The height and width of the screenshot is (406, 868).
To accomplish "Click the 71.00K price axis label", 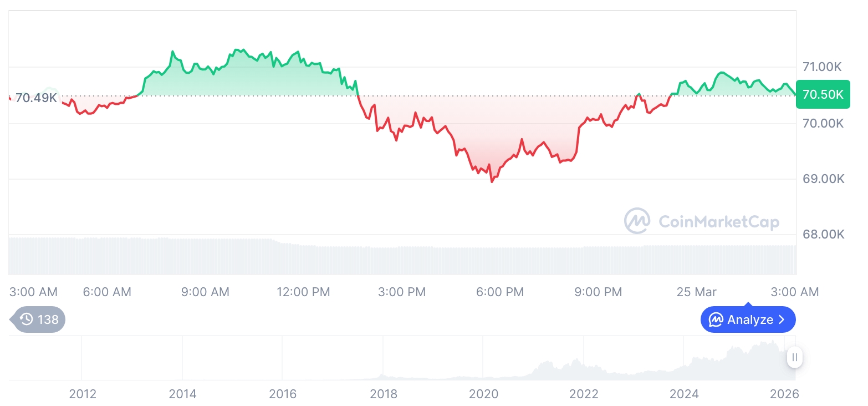I will point(822,67).
